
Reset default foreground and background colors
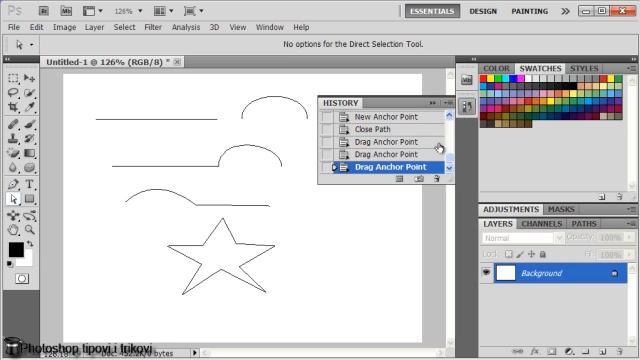10,264
